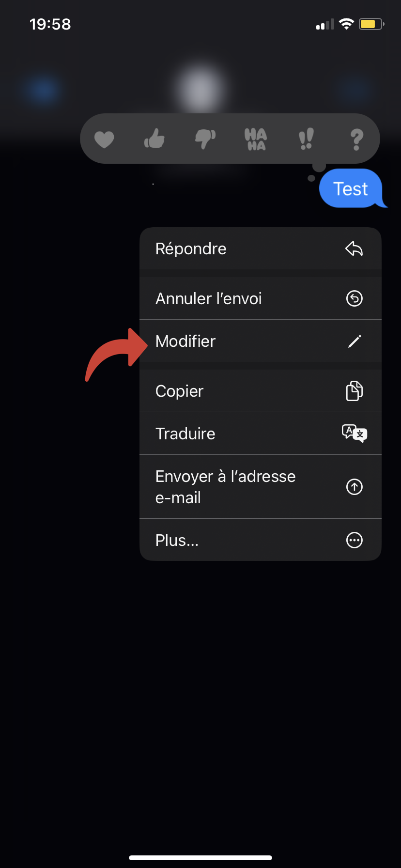
Task: Tap the copy documents icon
Action: 355,391
